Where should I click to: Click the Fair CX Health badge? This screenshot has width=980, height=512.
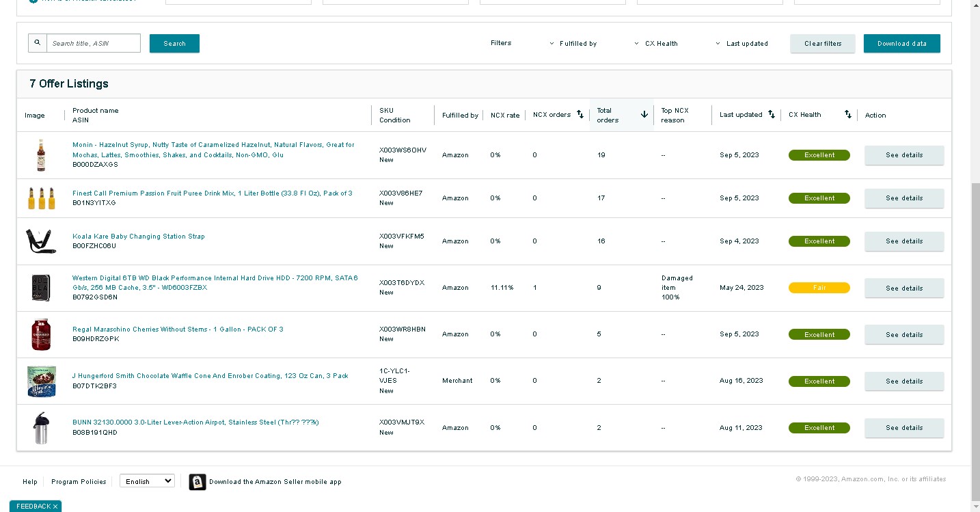pos(819,288)
